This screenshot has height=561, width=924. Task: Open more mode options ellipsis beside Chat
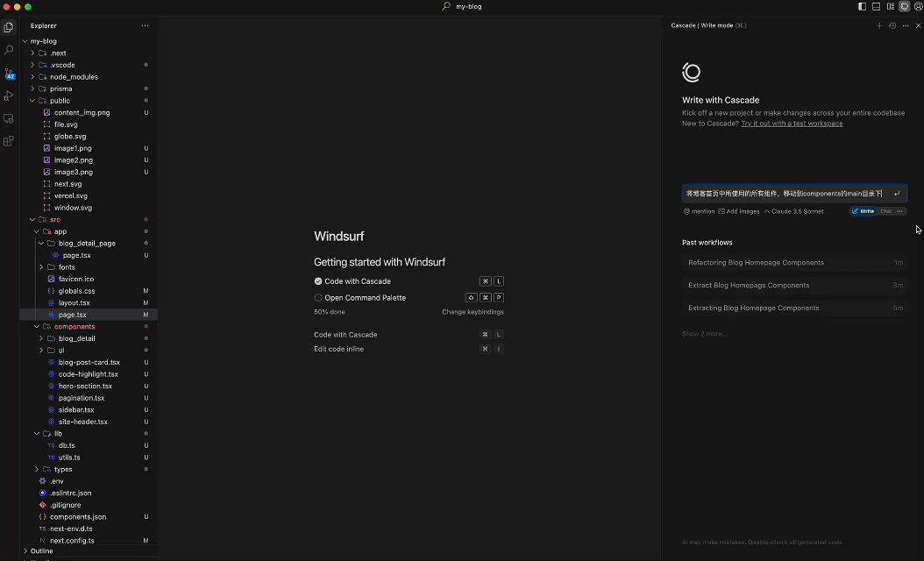(x=899, y=211)
